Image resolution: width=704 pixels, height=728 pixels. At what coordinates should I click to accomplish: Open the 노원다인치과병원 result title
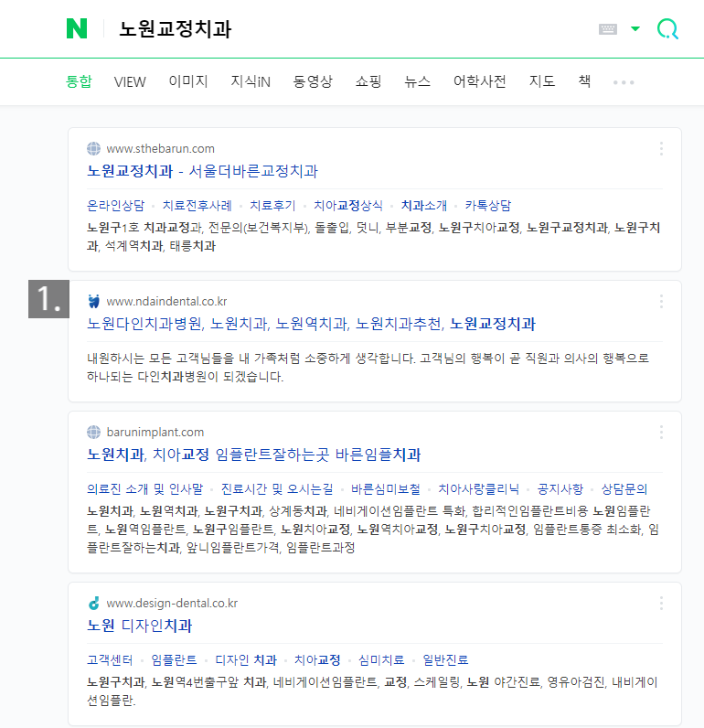coord(312,324)
